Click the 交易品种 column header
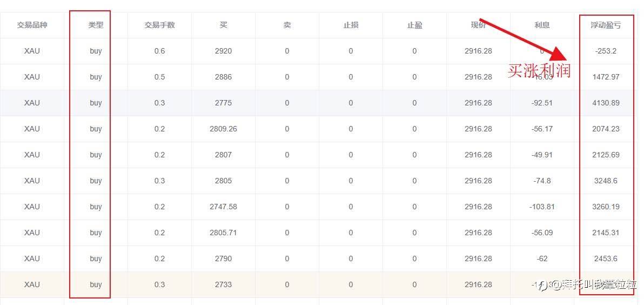 (x=32, y=25)
